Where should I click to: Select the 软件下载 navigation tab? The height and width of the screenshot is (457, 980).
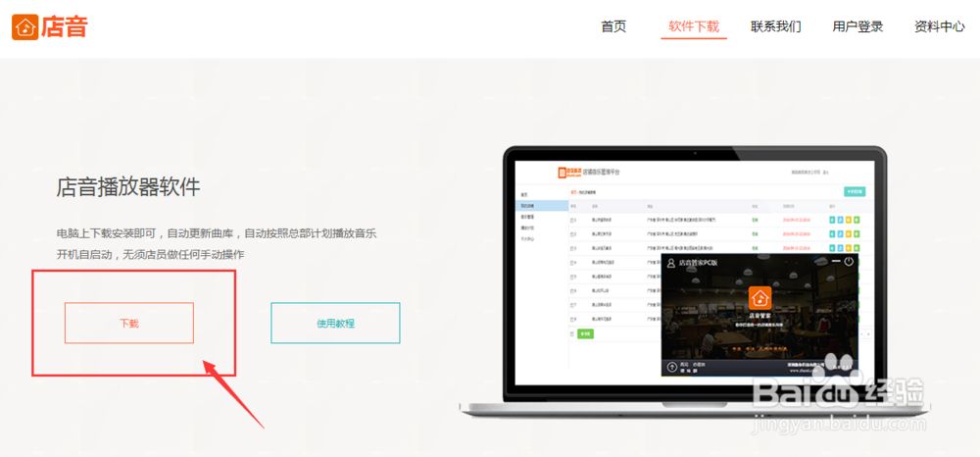694,26
